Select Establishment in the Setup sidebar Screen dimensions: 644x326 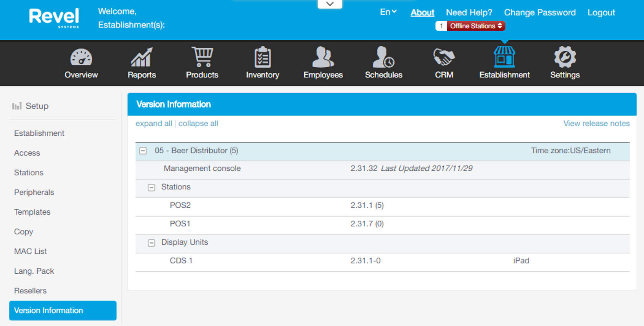click(x=39, y=133)
